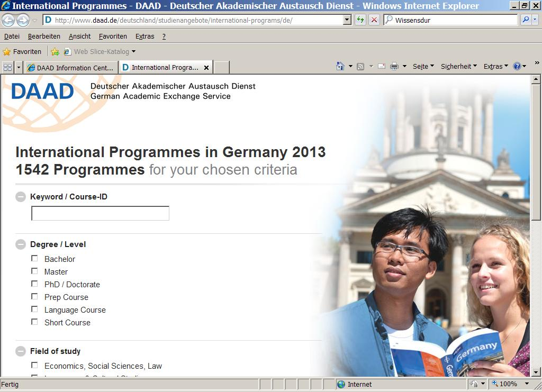Click the Favoriten button in favorites bar

[x=22, y=52]
